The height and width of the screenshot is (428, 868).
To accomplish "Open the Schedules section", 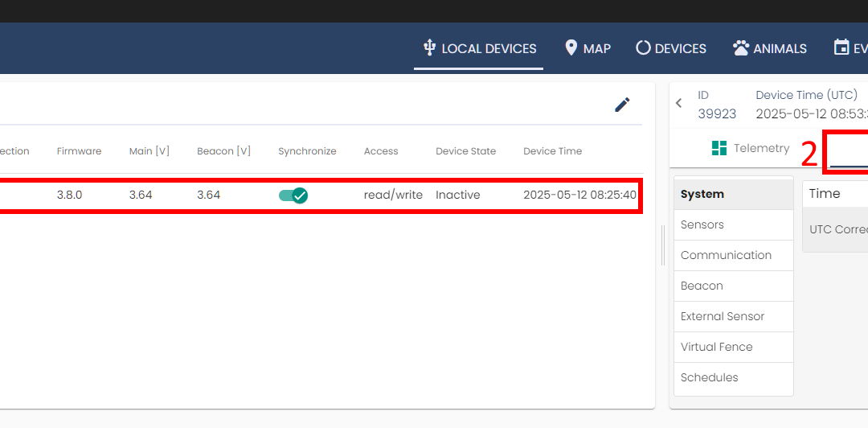I will tap(733, 377).
